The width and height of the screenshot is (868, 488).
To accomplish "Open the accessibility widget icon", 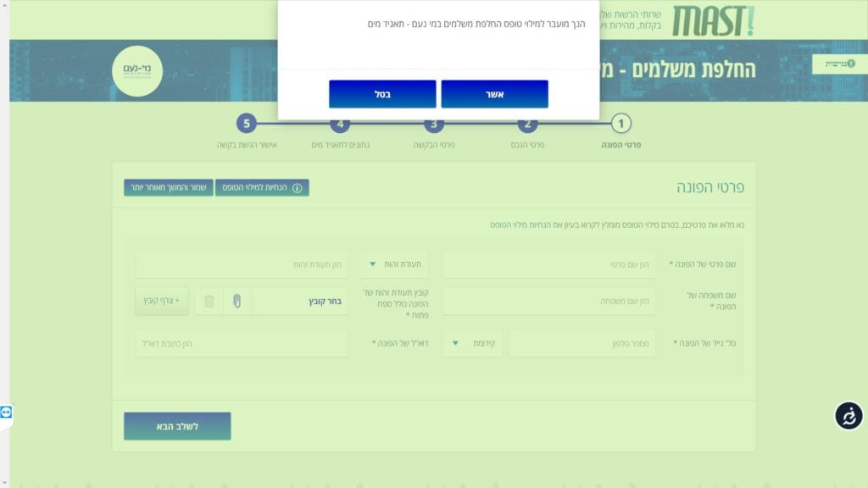I will coord(849,415).
